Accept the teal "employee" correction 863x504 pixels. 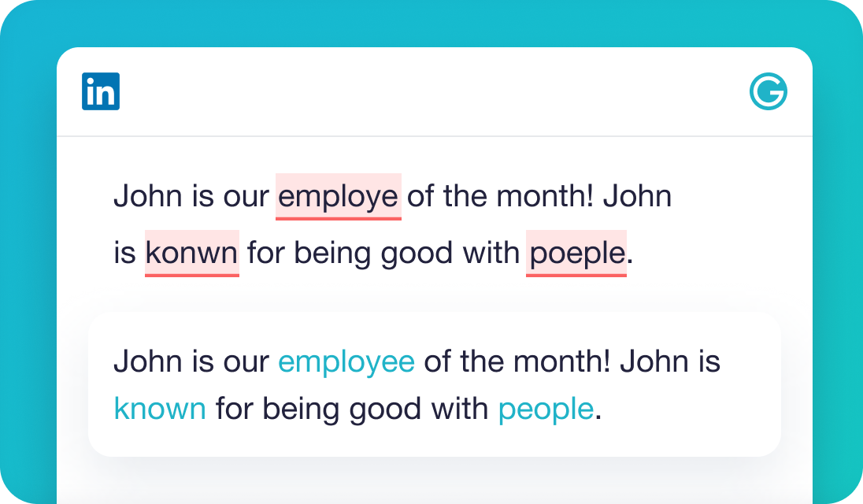346,361
